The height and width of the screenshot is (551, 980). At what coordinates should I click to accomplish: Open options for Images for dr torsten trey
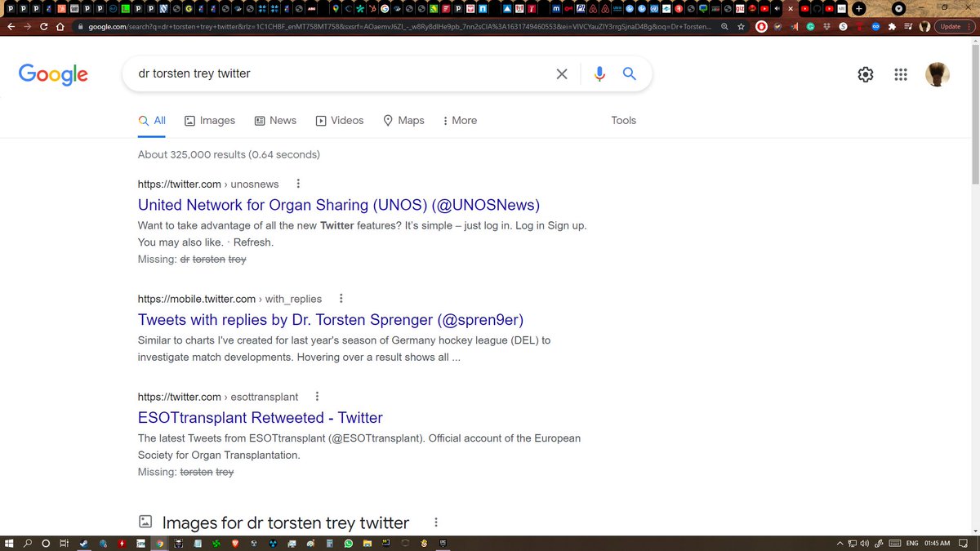(436, 522)
